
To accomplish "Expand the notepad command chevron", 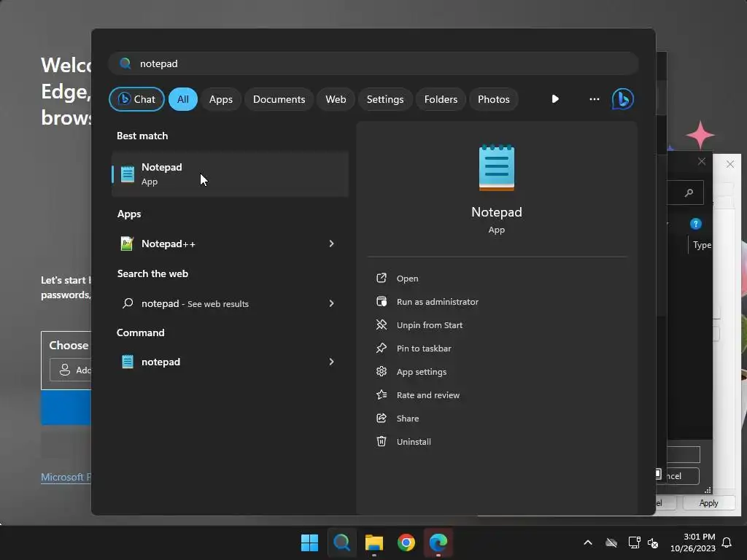I will [x=332, y=362].
